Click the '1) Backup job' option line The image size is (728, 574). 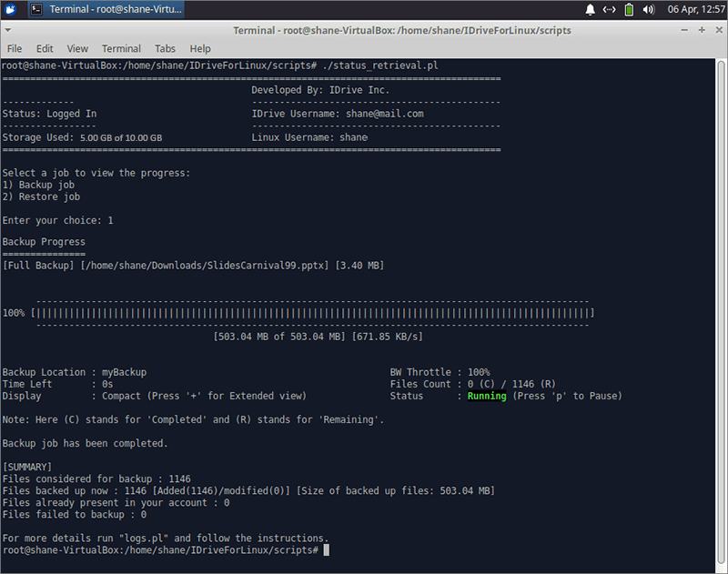pos(38,185)
